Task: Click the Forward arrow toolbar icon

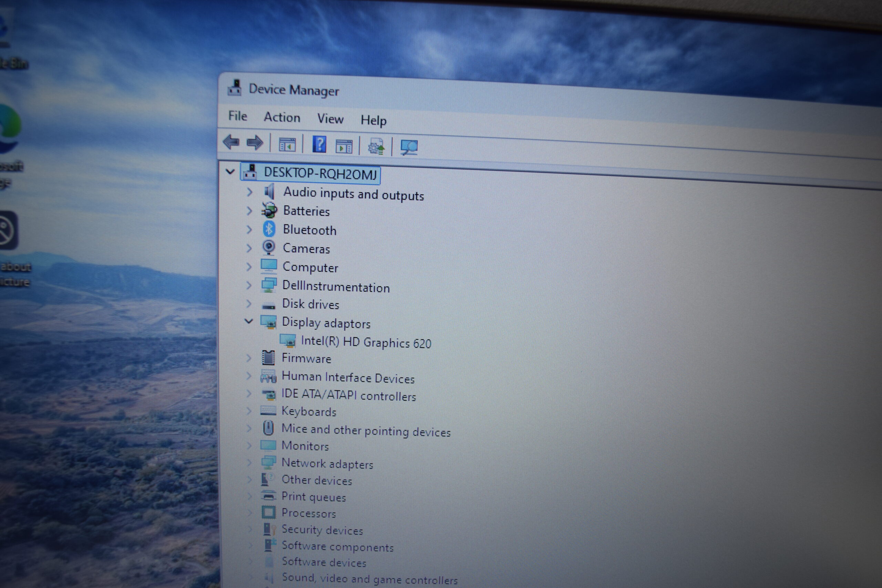Action: [x=255, y=143]
